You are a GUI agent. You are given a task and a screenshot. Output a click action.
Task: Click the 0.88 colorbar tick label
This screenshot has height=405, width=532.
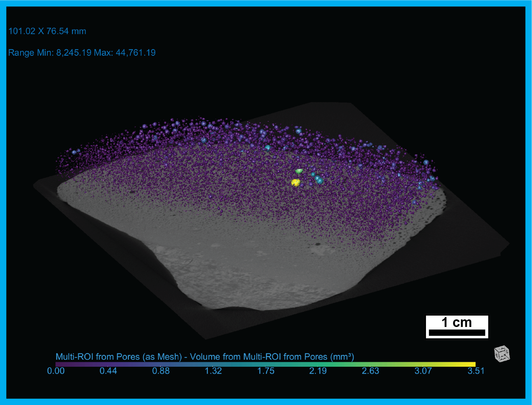(x=161, y=371)
